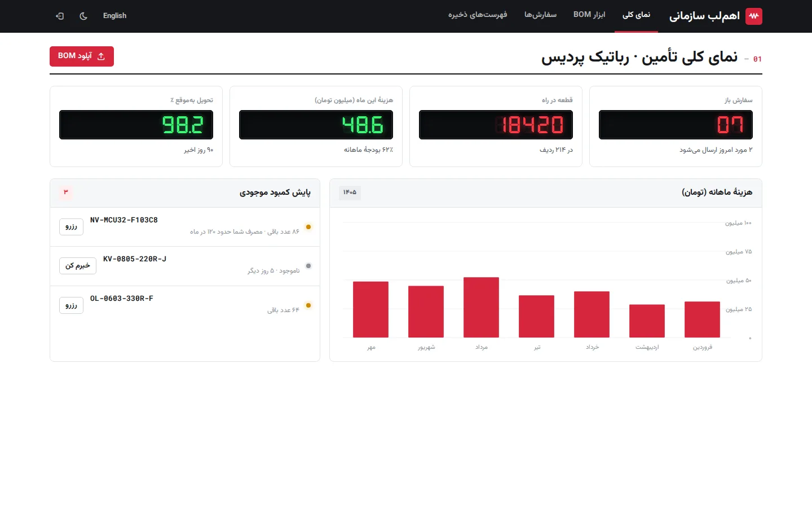Switch language to English

click(114, 16)
